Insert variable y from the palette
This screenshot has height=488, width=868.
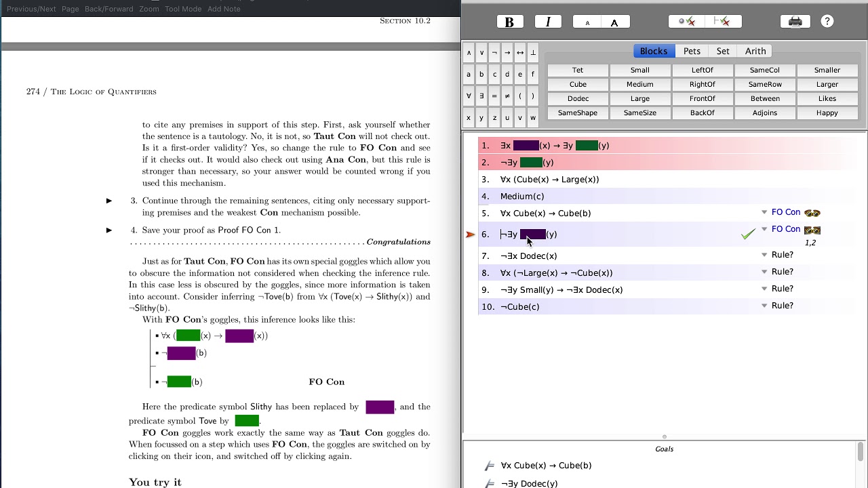481,117
